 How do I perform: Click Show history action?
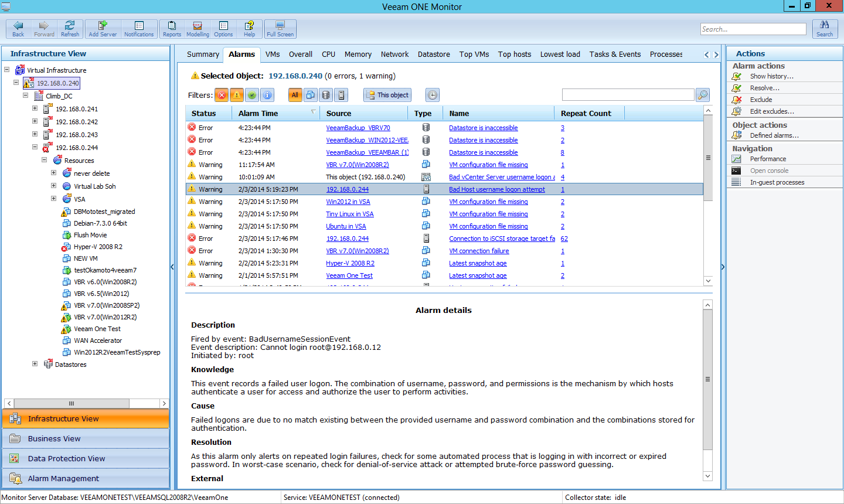[771, 76]
